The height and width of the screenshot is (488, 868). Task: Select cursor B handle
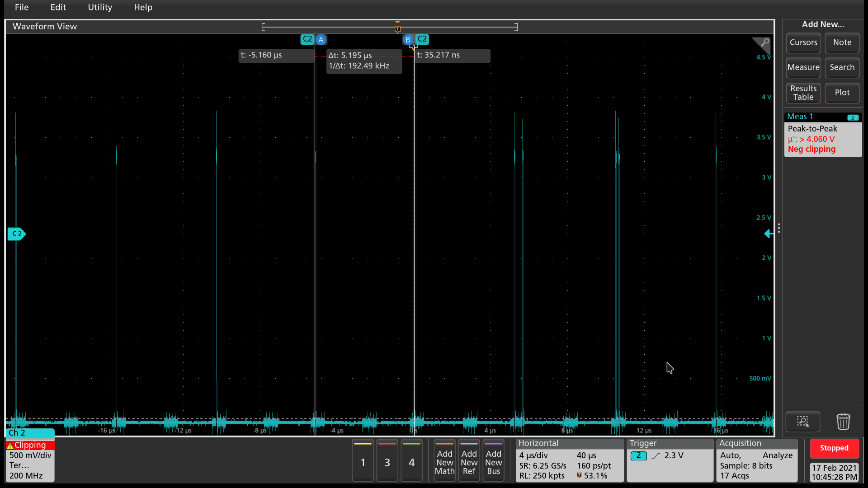pos(408,40)
